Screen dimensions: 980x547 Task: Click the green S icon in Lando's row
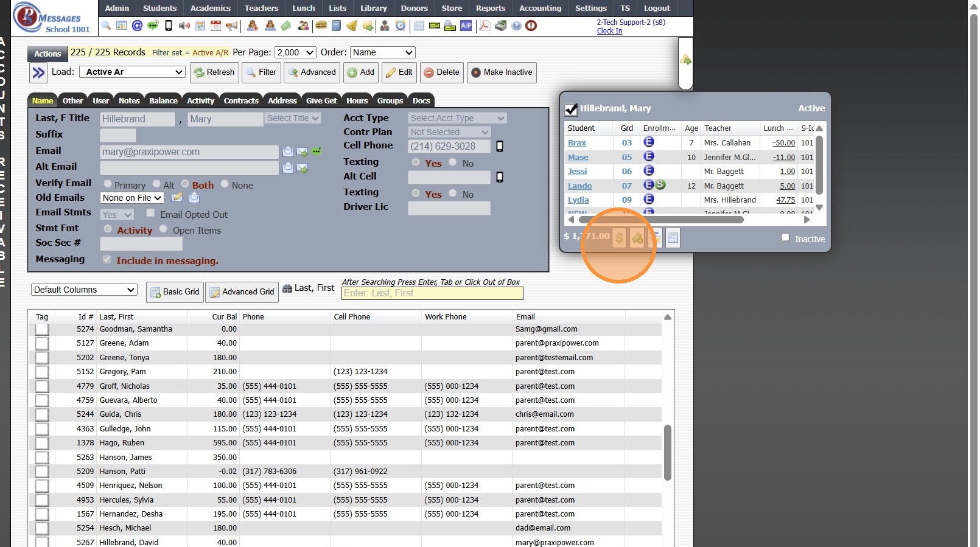click(660, 185)
